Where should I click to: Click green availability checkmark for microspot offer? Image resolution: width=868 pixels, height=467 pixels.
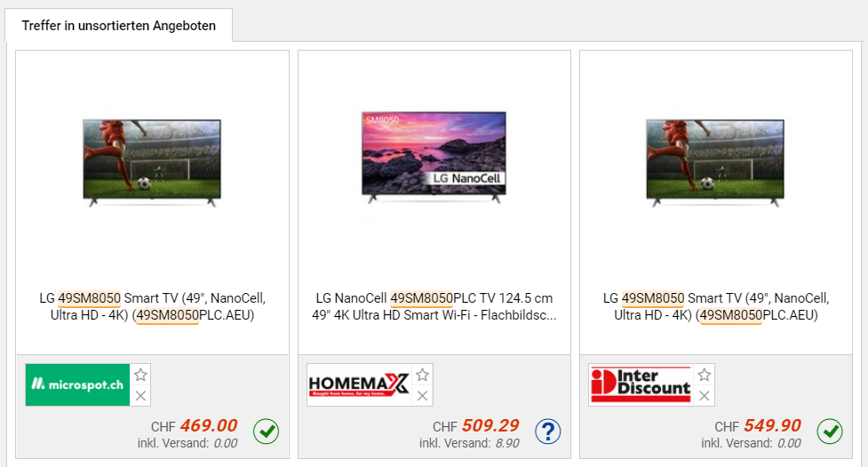click(267, 431)
